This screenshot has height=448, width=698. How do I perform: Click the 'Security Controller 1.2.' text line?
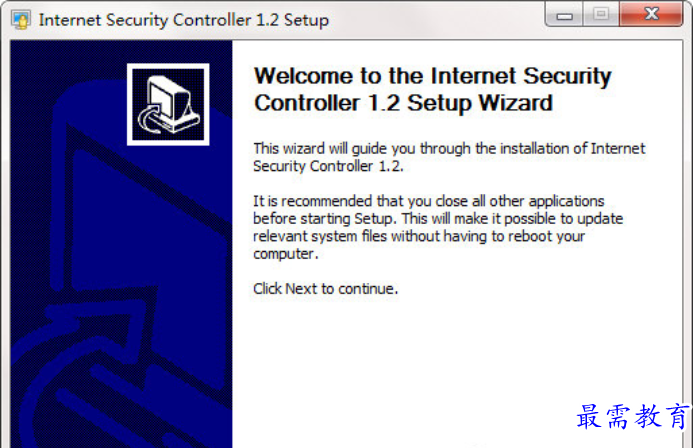328,166
